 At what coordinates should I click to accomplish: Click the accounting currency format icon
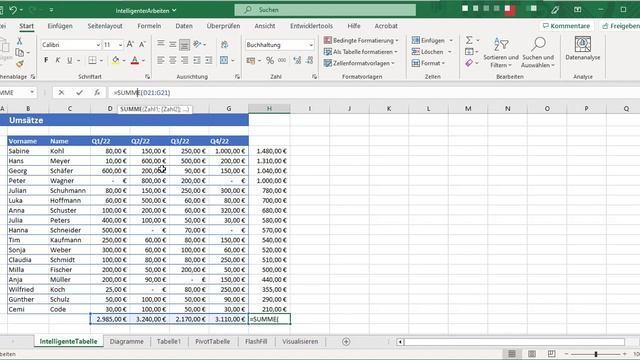251,60
